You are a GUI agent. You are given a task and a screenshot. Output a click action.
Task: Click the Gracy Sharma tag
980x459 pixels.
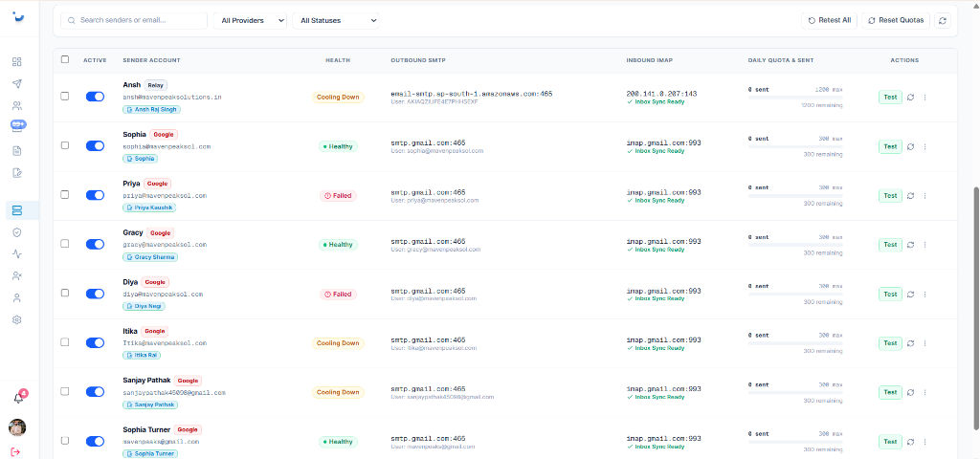click(150, 257)
